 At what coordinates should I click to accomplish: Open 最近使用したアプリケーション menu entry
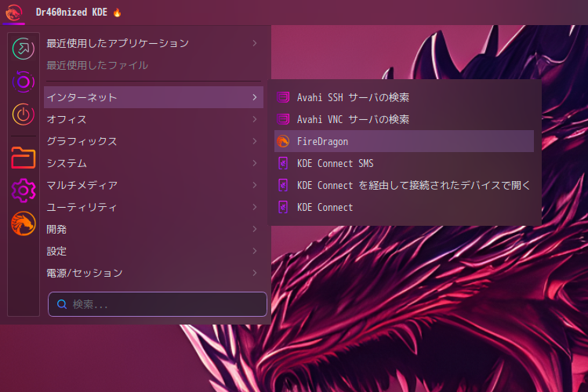[x=154, y=43]
